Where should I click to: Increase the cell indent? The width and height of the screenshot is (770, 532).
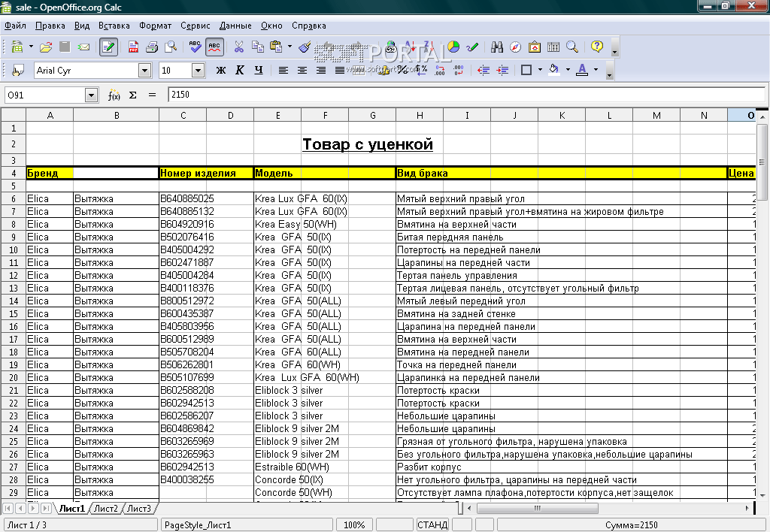point(502,70)
